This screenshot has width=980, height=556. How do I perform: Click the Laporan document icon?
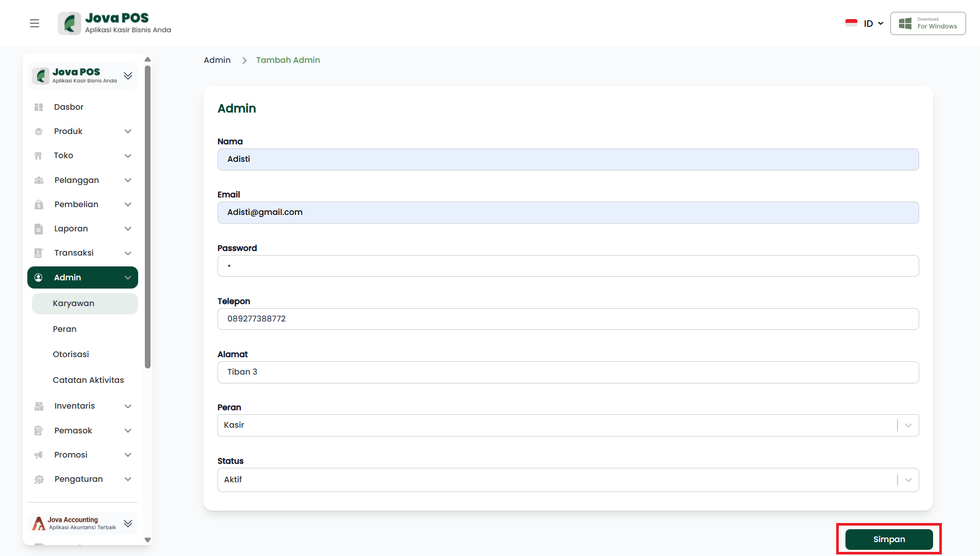tap(39, 229)
